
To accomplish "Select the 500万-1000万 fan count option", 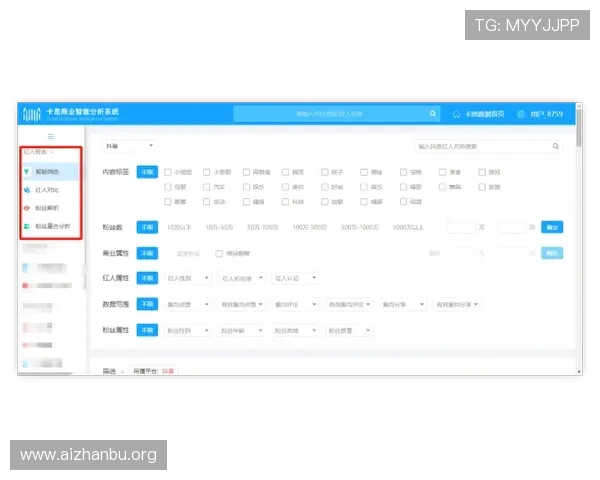I will coord(360,227).
